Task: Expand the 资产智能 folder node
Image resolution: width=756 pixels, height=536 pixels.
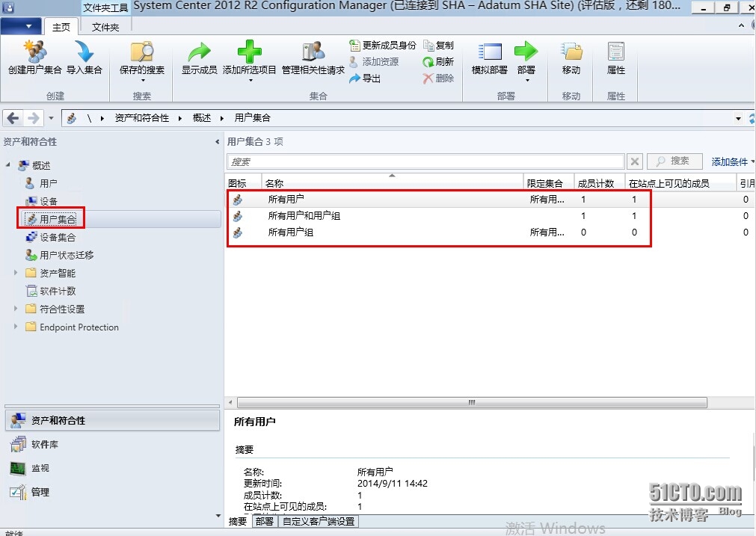Action: coord(16,272)
